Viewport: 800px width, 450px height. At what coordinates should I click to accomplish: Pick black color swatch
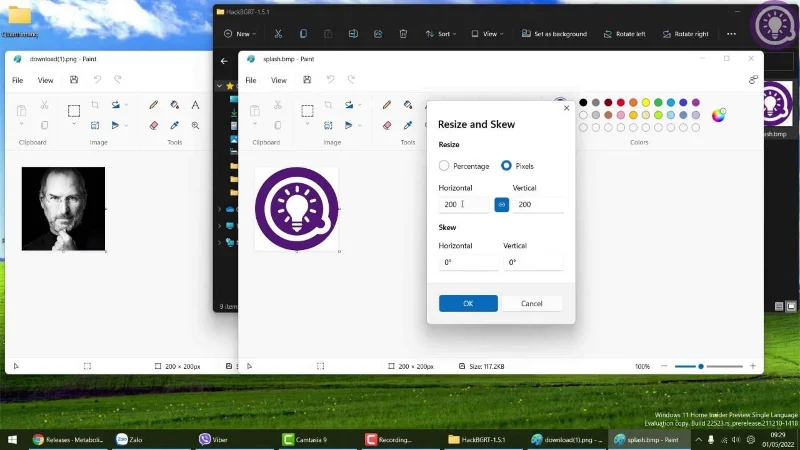click(583, 103)
